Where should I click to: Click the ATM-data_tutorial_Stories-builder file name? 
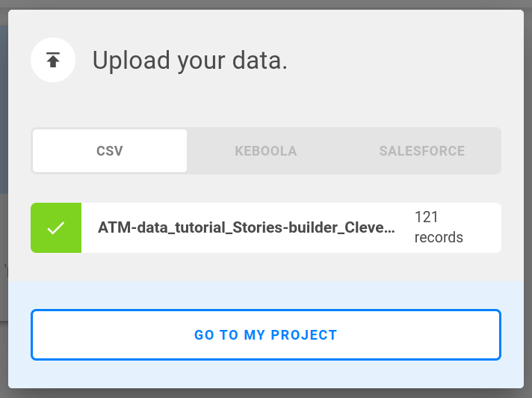[x=247, y=228]
